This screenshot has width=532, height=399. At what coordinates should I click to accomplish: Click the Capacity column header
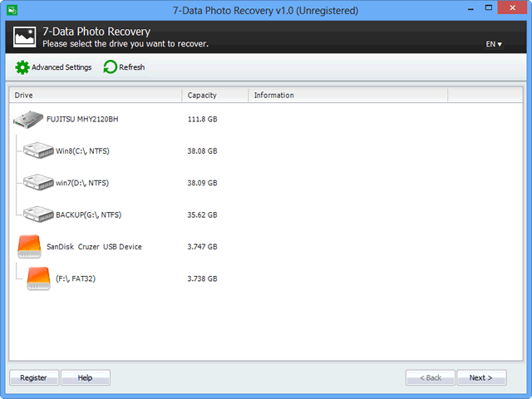coord(214,96)
